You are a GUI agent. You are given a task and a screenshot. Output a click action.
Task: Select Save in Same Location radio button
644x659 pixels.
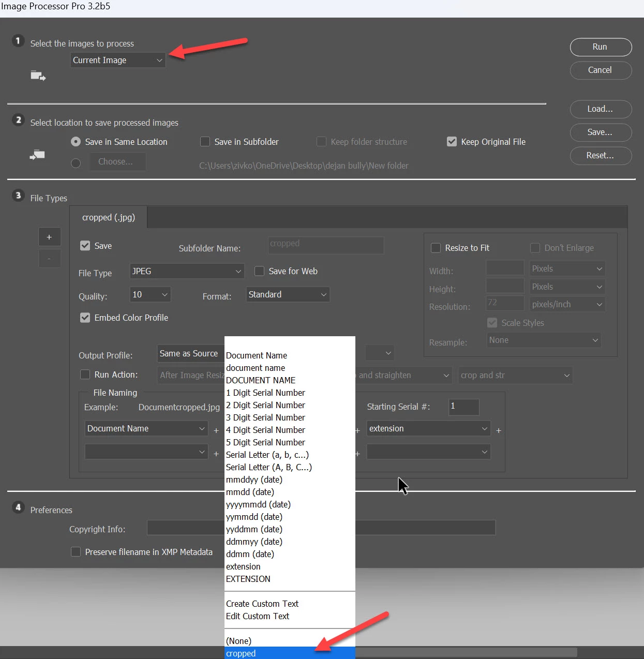76,142
